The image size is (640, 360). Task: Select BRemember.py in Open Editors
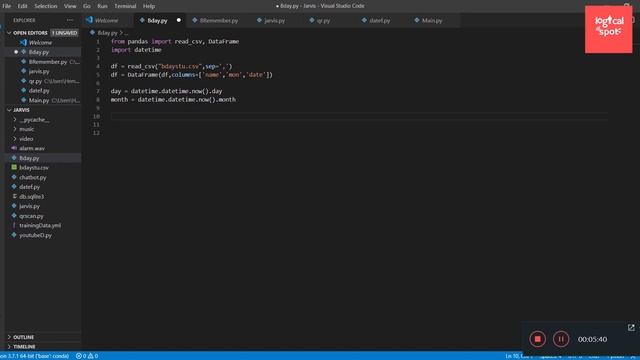point(48,62)
